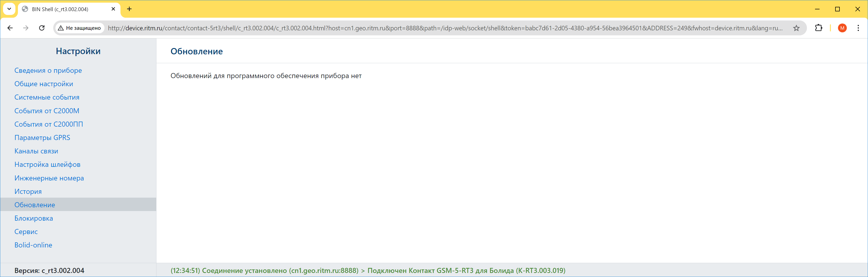This screenshot has height=277, width=868.
Task: Click the connection status message in the footer
Action: coord(368,271)
